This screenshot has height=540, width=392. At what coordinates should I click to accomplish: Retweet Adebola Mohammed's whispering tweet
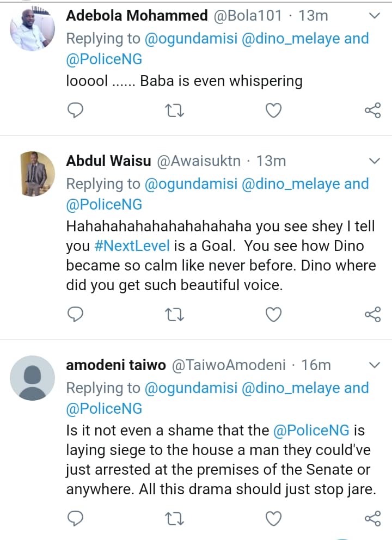pyautogui.click(x=174, y=111)
